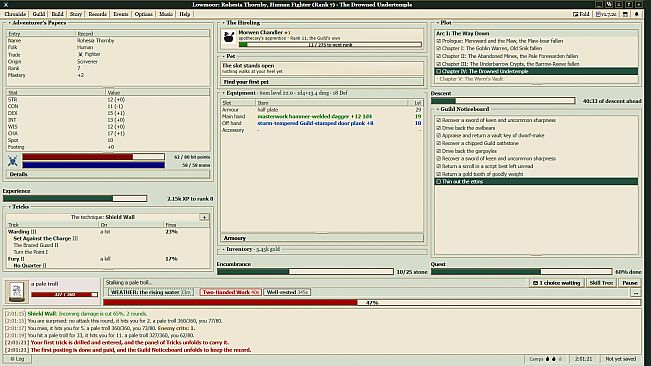Click the Skill Tree button
The image size is (651, 366).
coord(601,283)
